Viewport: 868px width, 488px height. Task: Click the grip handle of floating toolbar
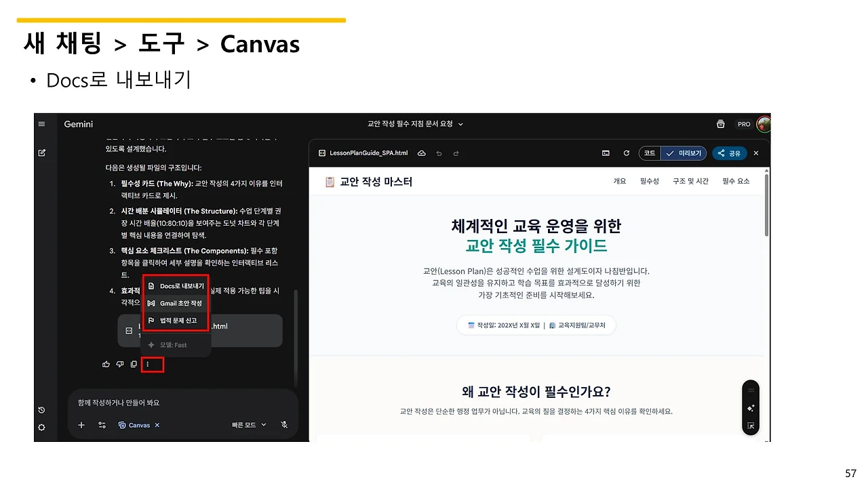click(x=751, y=391)
